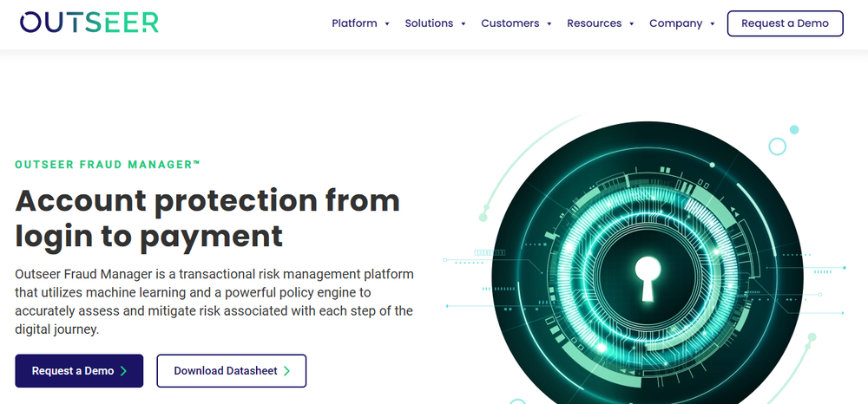
Task: Expand the Resources dropdown arrow
Action: [632, 23]
